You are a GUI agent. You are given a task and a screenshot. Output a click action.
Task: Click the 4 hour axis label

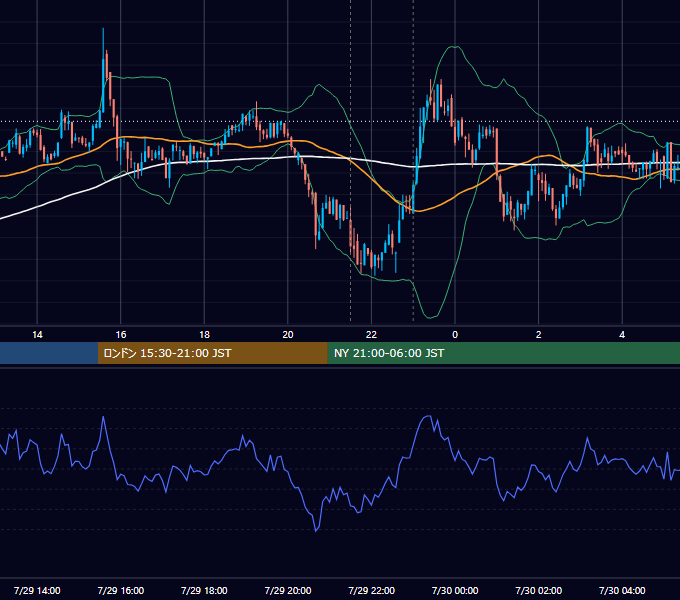pos(622,335)
